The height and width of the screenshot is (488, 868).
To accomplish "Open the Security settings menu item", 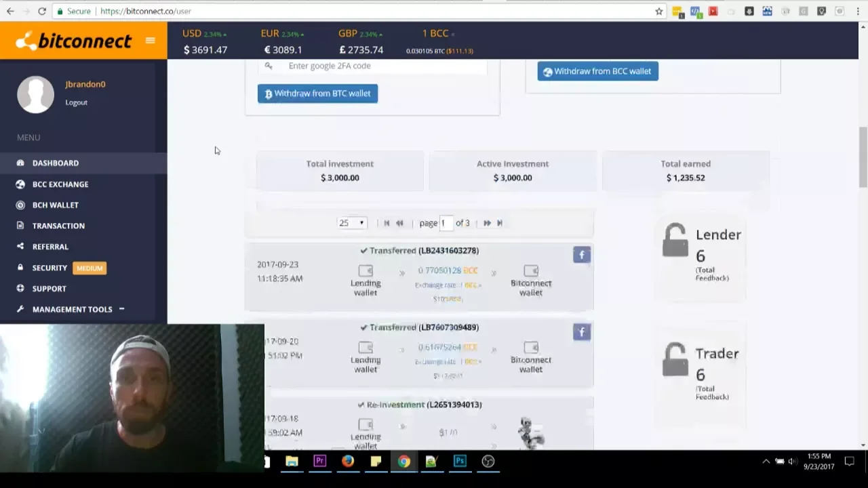I will click(x=50, y=268).
